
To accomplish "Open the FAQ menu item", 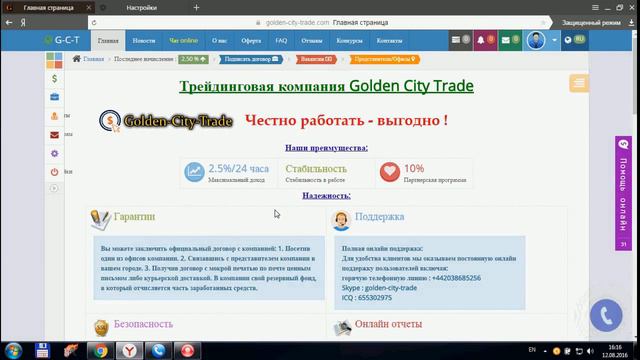I will click(x=281, y=40).
